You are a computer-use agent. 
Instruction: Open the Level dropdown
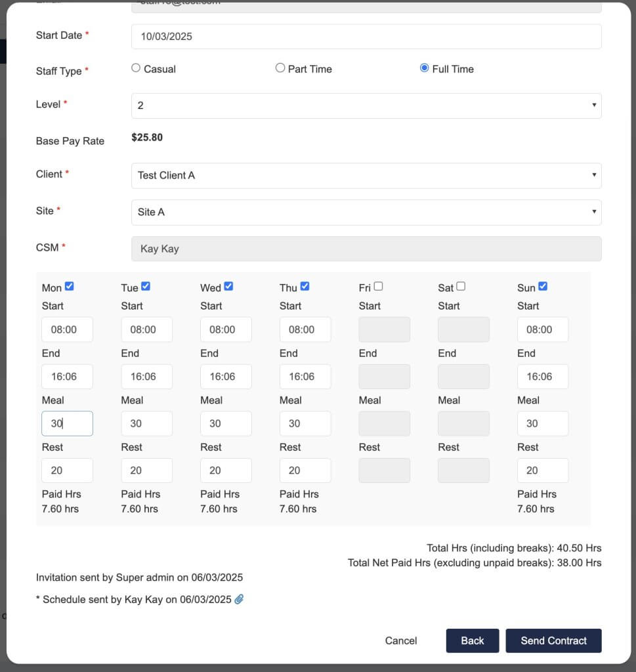[366, 106]
